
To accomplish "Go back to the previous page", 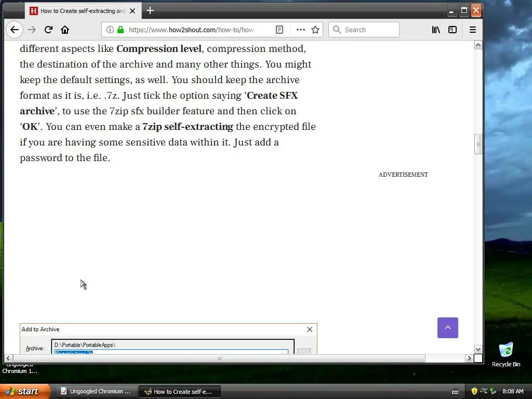I will [x=14, y=30].
